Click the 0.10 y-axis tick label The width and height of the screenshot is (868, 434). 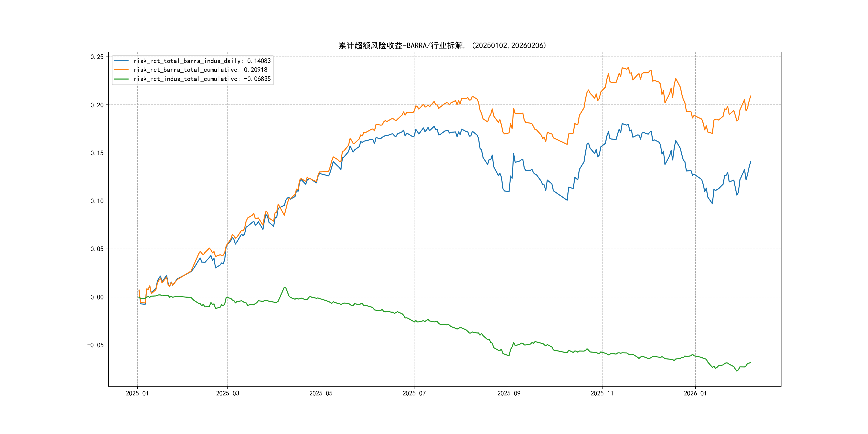click(97, 201)
